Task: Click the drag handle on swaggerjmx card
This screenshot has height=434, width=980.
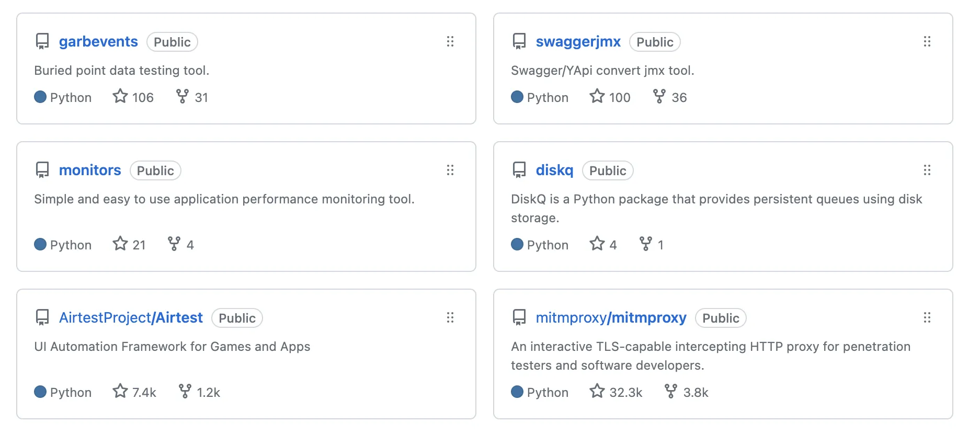Action: [927, 41]
